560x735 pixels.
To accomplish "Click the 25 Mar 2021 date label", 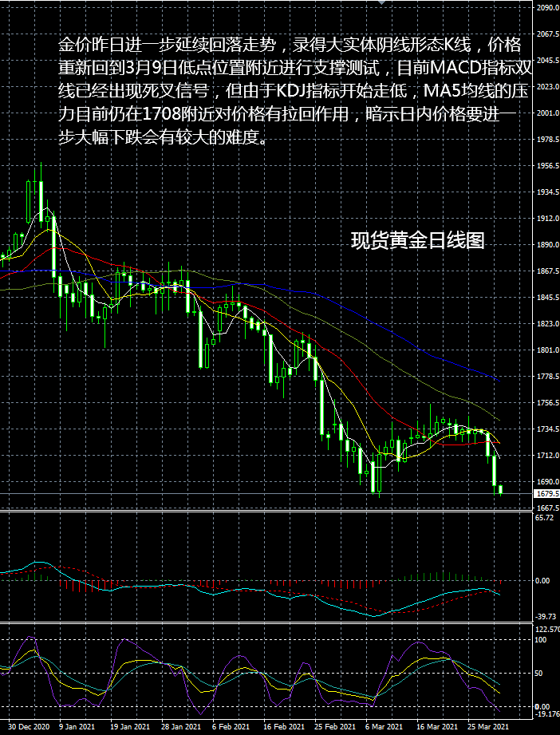I will (x=487, y=727).
